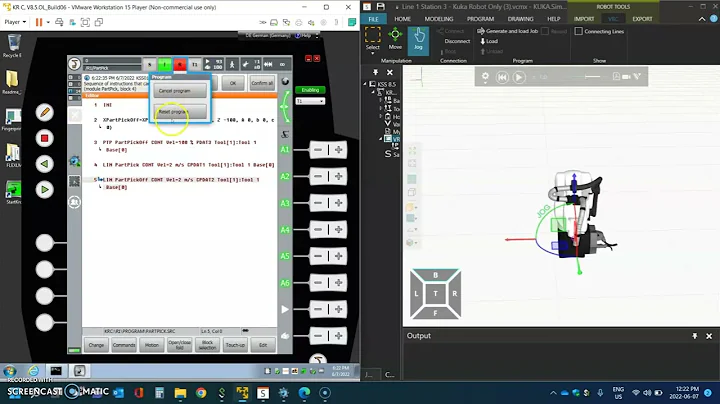Click the Block selection softkey
The height and width of the screenshot is (404, 720).
207,345
